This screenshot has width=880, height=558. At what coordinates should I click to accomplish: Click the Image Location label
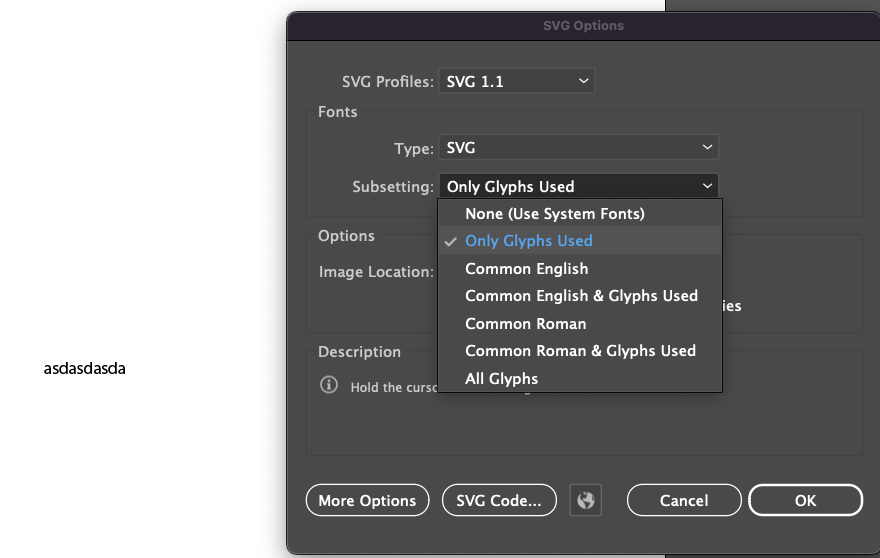376,272
